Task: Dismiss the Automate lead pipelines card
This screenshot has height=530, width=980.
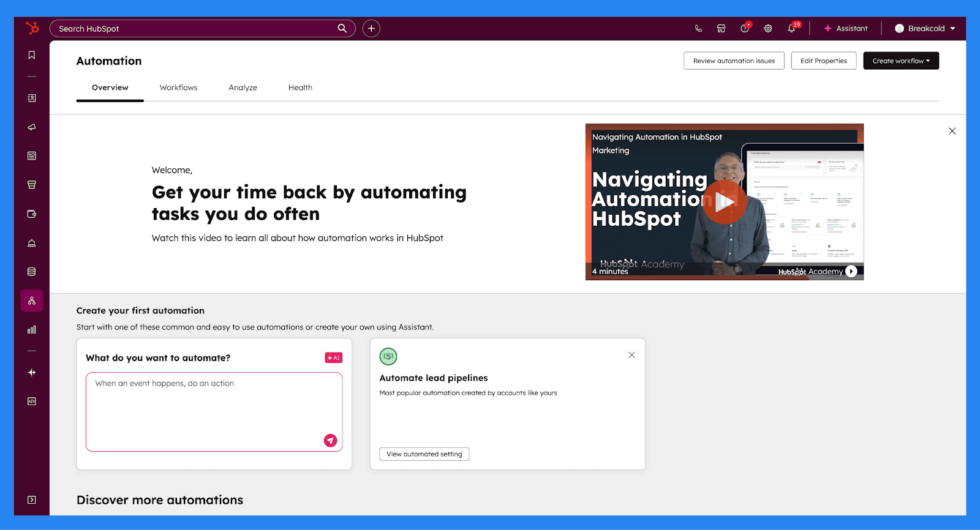Action: [x=632, y=355]
